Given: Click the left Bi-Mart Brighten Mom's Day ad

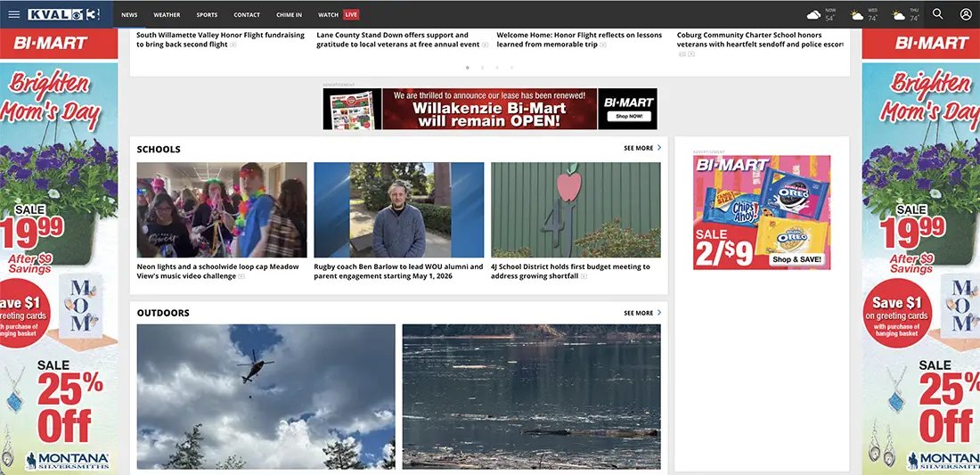Looking at the screenshot, I should coord(59,251).
